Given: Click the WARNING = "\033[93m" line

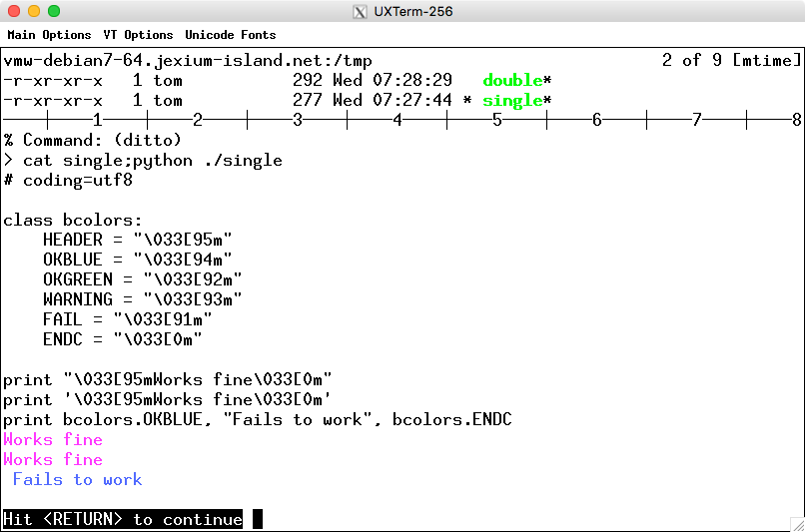Looking at the screenshot, I should pyautogui.click(x=142, y=300).
